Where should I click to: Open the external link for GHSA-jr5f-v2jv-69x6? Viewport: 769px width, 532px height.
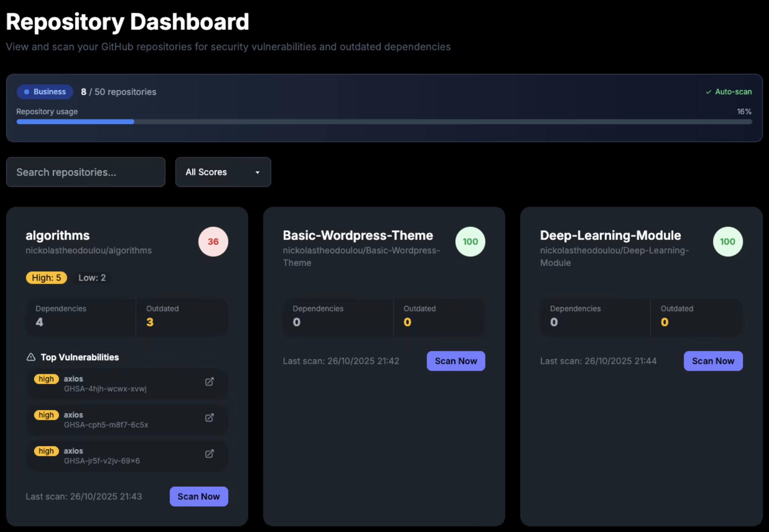(209, 454)
